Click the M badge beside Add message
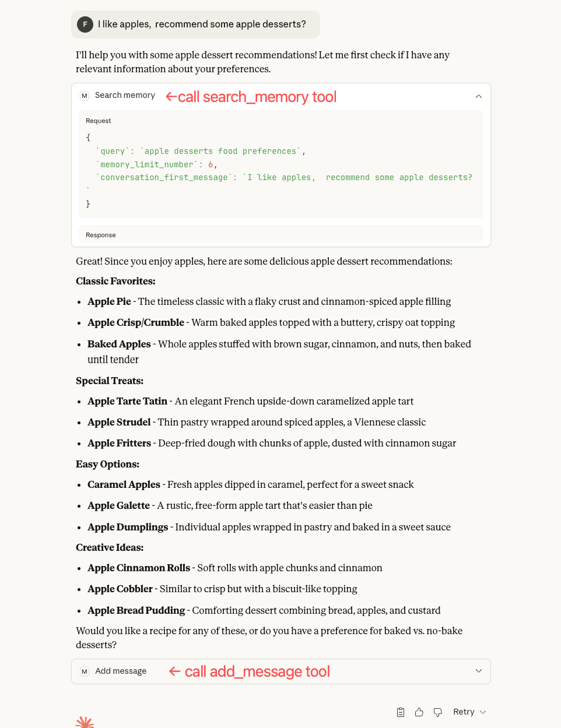Image resolution: width=561 pixels, height=728 pixels. [84, 671]
